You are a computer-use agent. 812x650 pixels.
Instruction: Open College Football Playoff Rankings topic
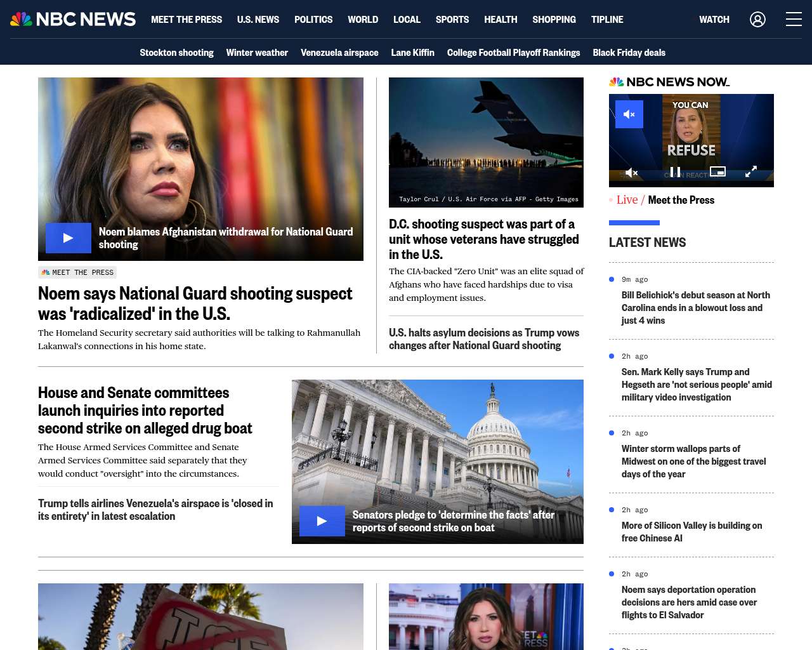coord(513,53)
